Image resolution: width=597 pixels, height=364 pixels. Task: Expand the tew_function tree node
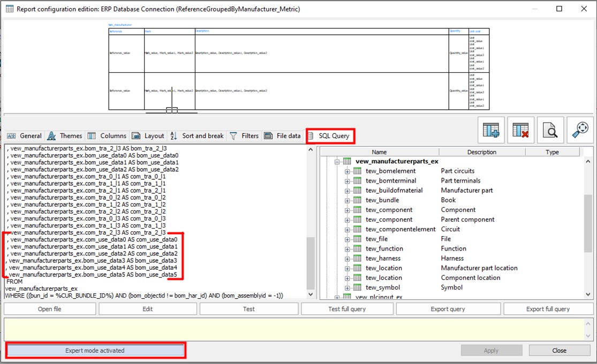pyautogui.click(x=347, y=249)
